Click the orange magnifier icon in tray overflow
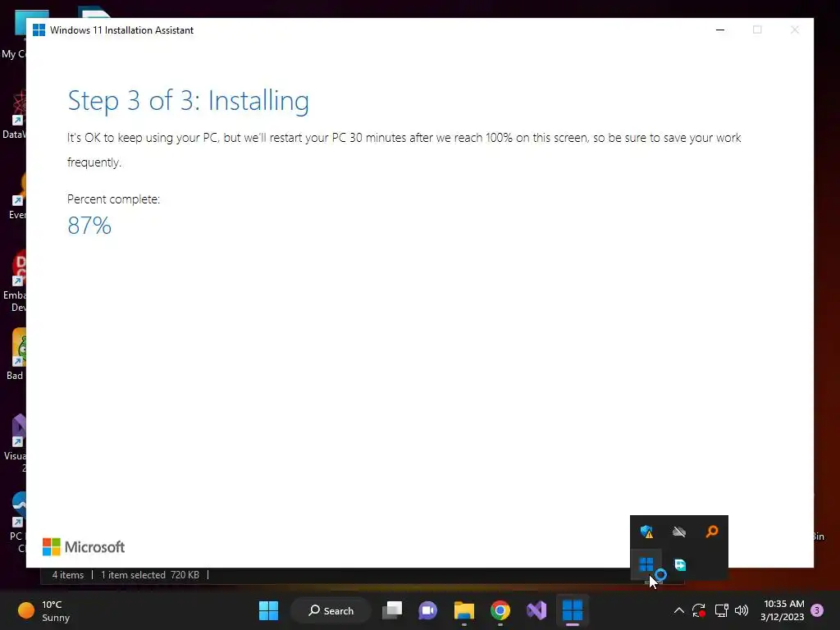840x630 pixels. 712,532
